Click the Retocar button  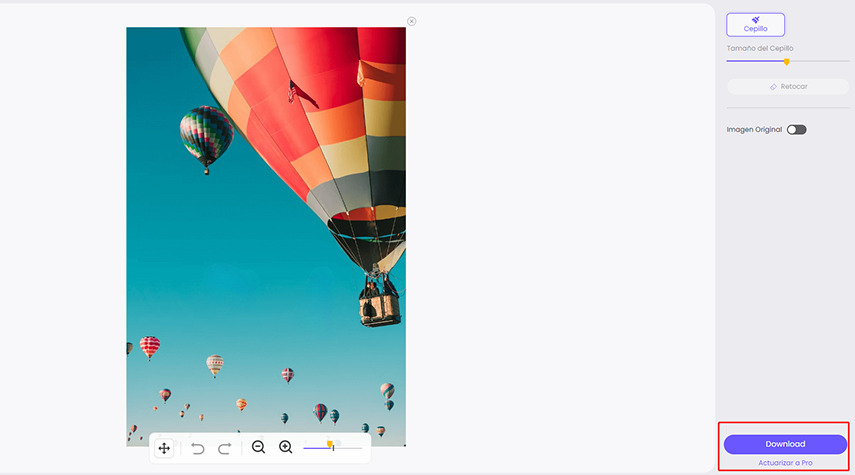(x=788, y=87)
